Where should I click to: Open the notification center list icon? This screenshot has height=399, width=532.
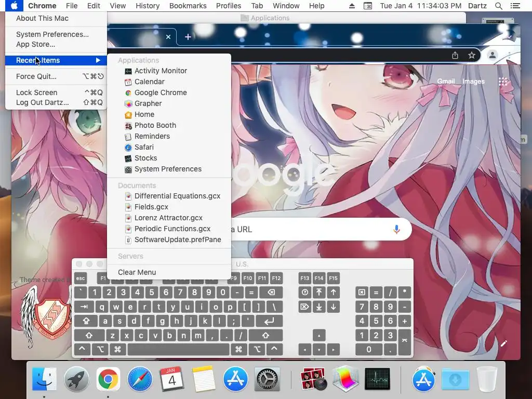coord(515,6)
